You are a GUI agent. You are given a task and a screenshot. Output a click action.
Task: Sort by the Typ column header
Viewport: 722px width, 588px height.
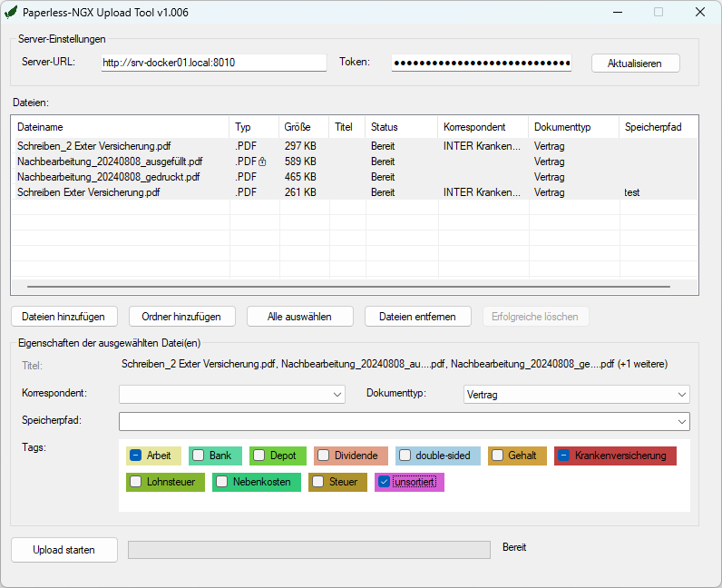[x=254, y=127]
